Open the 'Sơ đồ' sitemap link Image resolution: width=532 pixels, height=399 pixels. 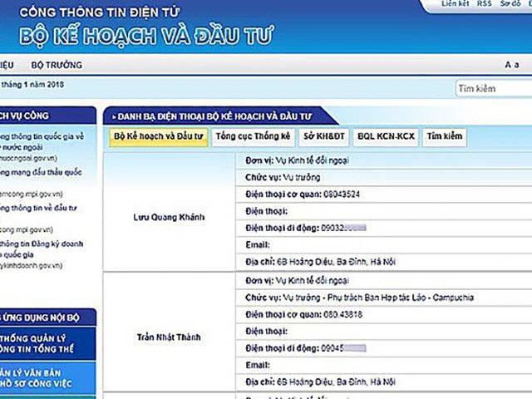coord(510,4)
